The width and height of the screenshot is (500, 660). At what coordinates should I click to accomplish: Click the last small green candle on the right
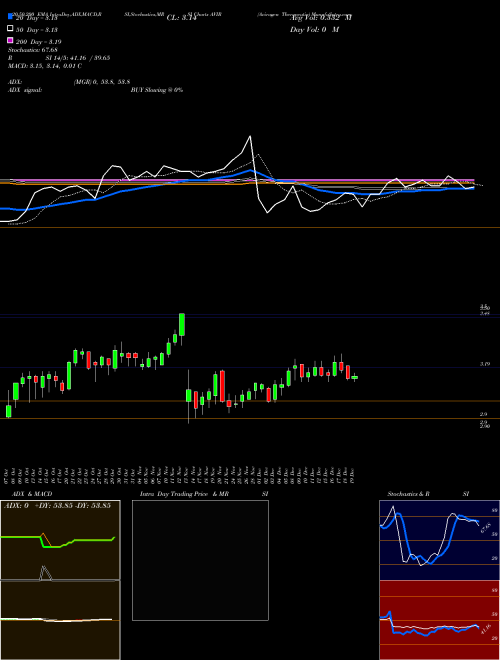(x=355, y=378)
